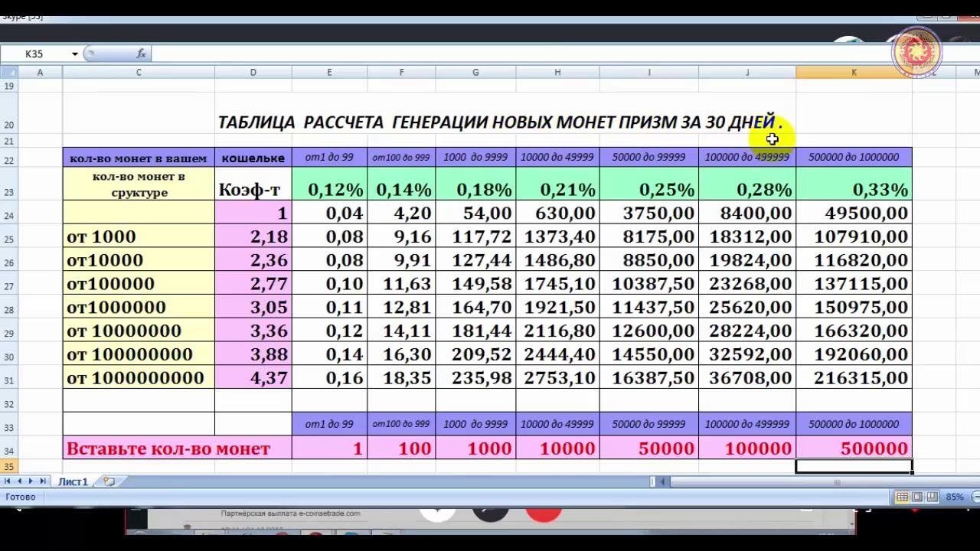Select the 'Коэф-т' cell
Image resolution: width=980 pixels, height=551 pixels.
pos(253,185)
